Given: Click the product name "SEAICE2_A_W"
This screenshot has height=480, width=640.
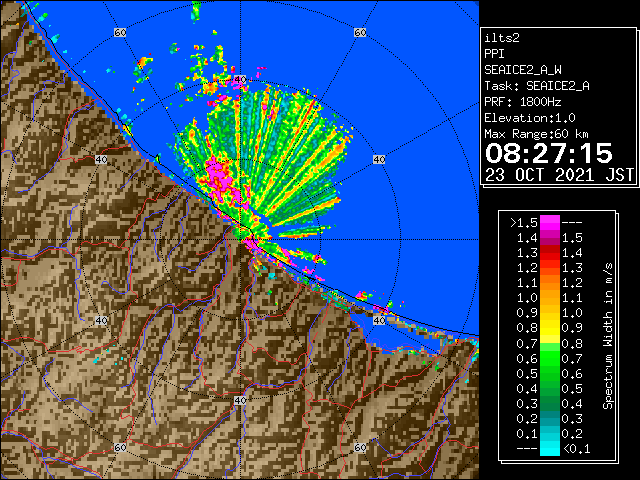Looking at the screenshot, I should [523, 70].
